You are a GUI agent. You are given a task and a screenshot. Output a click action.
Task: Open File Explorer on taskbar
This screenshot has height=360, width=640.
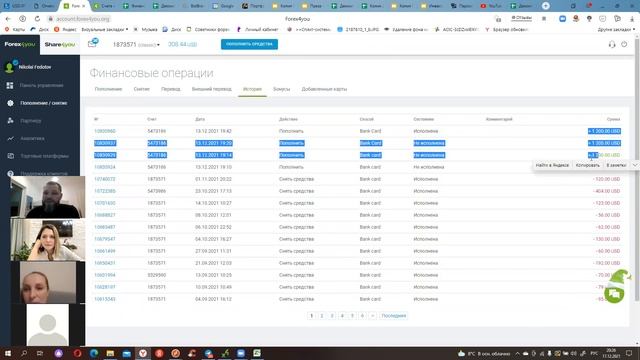pyautogui.click(x=110, y=353)
